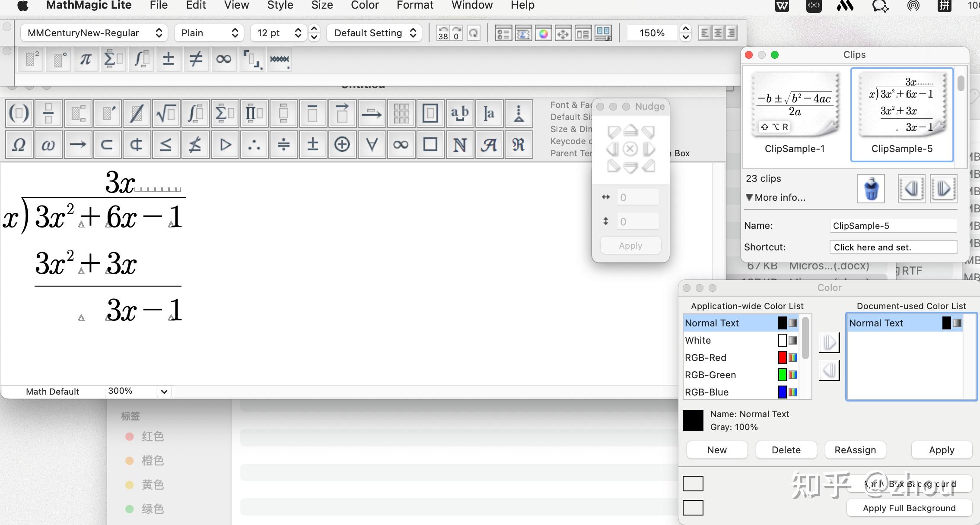The image size is (980, 525).
Task: Collapse the More info disclosure triangle
Action: point(749,197)
